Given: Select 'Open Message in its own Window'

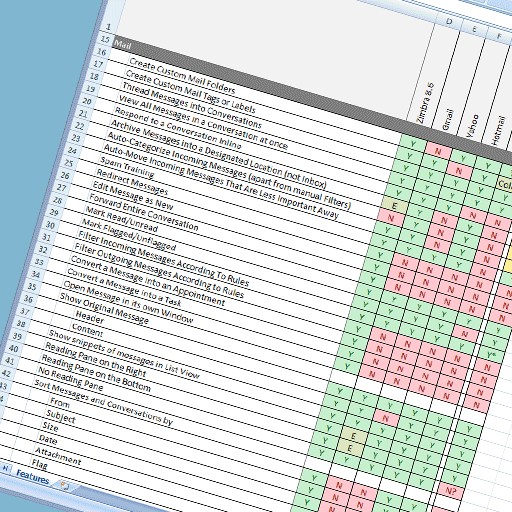Looking at the screenshot, I should point(128,302).
